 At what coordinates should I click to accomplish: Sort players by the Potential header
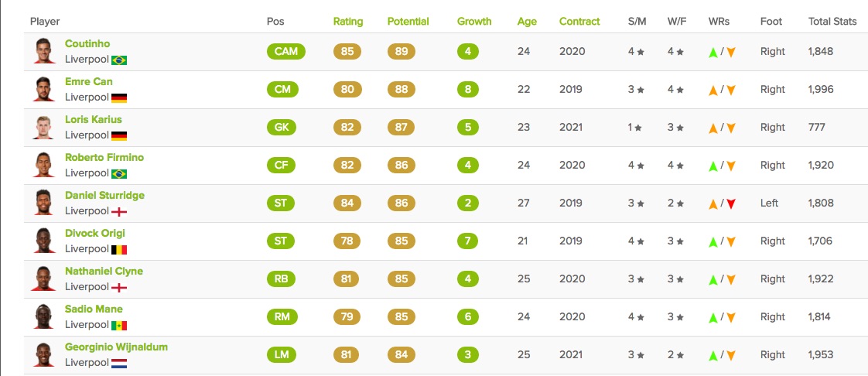[x=408, y=22]
